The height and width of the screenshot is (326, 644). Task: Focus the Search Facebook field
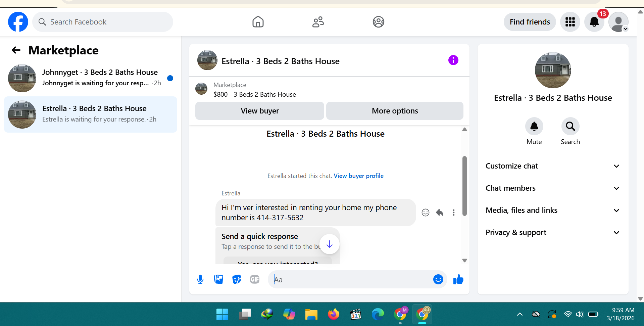tap(103, 22)
